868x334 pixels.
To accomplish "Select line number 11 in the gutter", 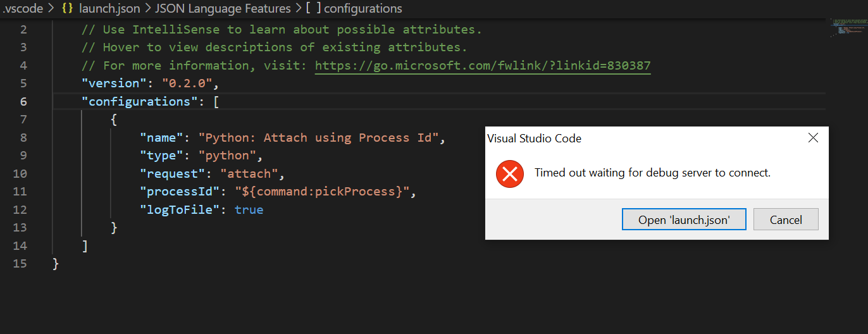I will pyautogui.click(x=20, y=192).
